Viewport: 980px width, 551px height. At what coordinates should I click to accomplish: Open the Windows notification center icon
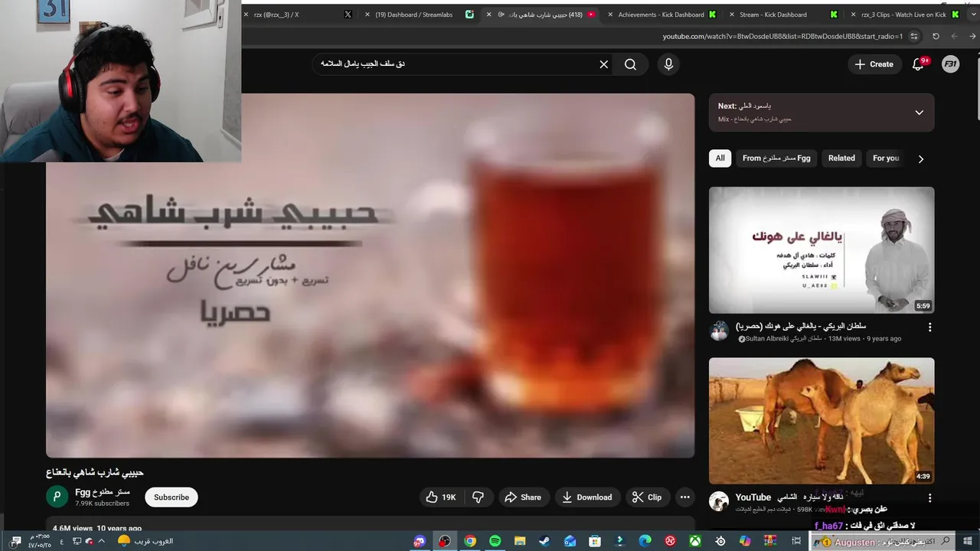[16, 541]
